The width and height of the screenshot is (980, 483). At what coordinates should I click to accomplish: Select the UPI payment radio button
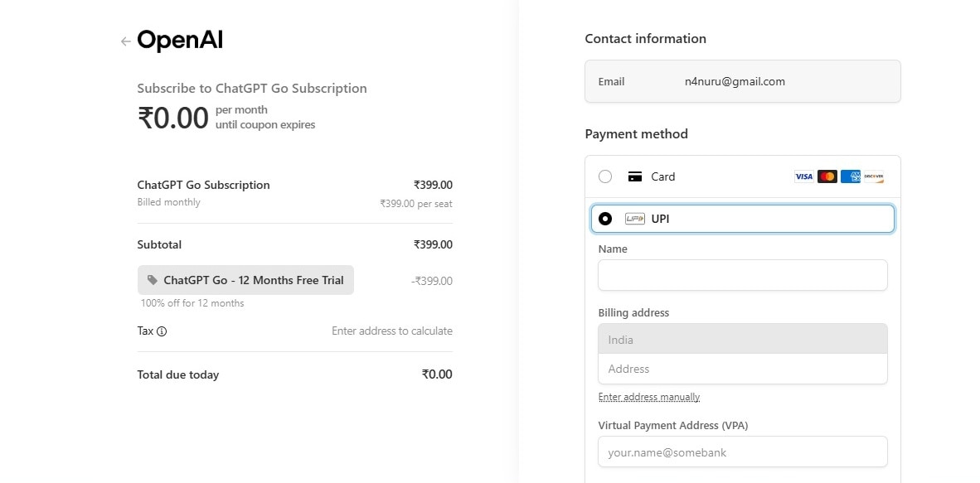coord(605,219)
